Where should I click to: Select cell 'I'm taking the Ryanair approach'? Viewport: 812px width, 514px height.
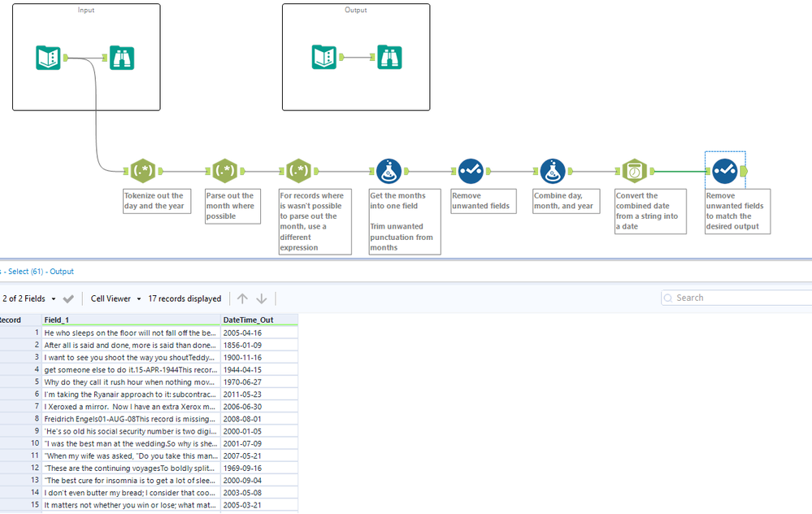coord(131,394)
